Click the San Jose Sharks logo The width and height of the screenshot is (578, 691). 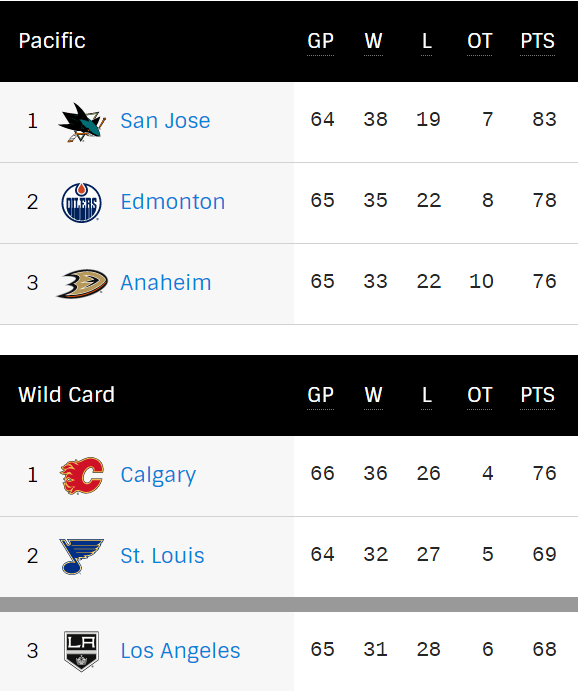click(82, 122)
